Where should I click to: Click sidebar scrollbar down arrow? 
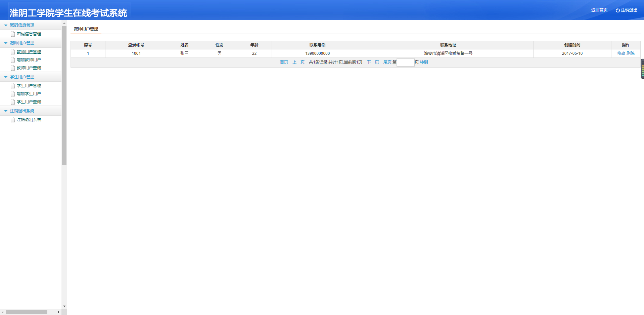point(64,306)
